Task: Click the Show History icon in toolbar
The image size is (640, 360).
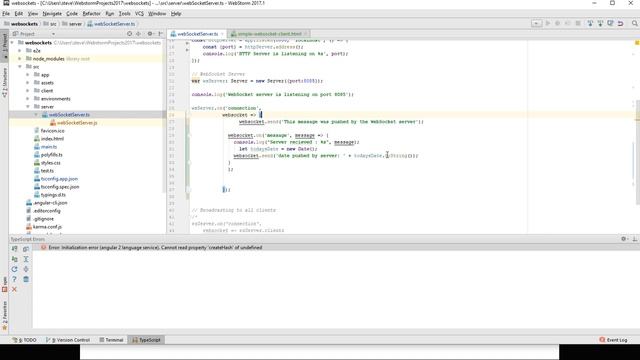Action: click(610, 24)
